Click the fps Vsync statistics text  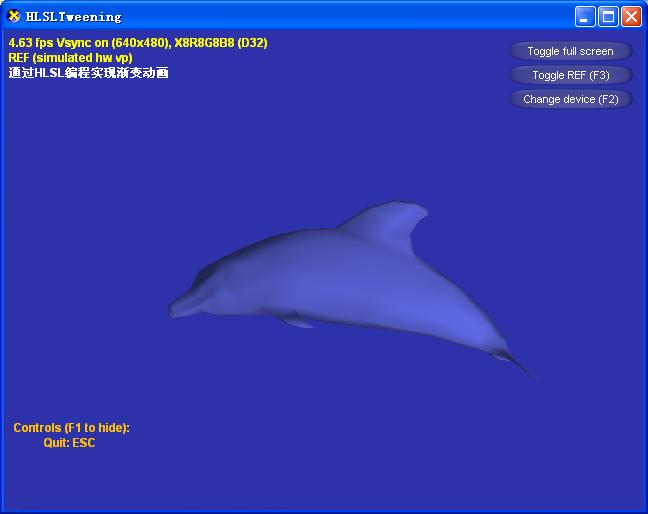[x=138, y=43]
